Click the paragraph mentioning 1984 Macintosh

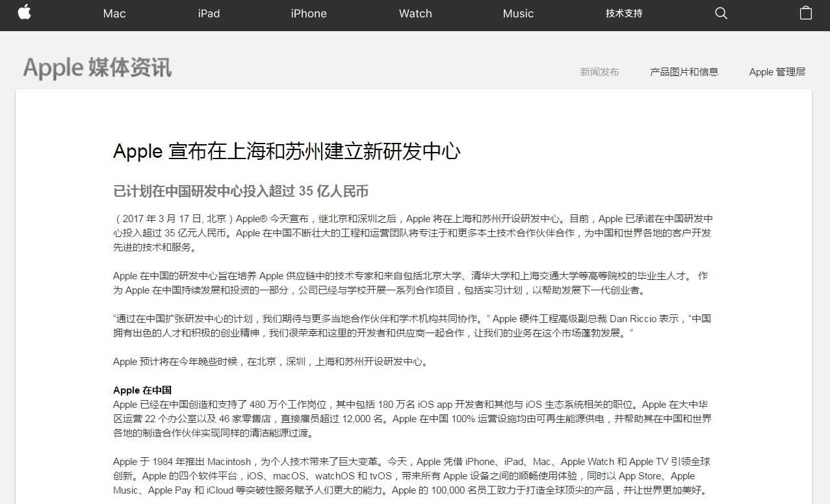(413, 475)
